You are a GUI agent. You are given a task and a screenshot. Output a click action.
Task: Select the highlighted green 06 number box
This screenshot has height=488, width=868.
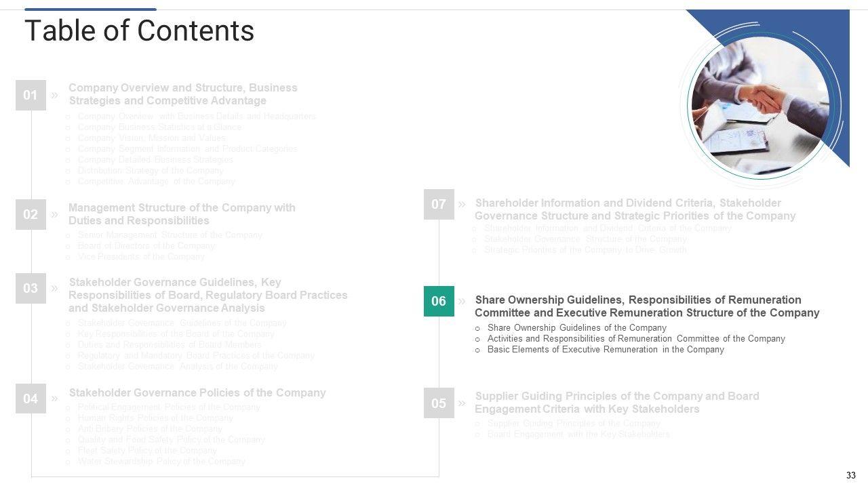(x=439, y=301)
